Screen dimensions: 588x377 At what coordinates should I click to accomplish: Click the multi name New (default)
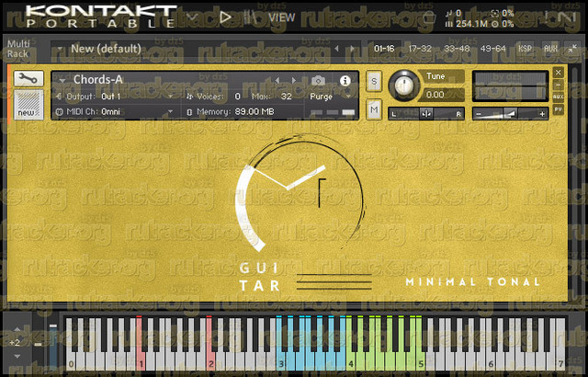(107, 49)
